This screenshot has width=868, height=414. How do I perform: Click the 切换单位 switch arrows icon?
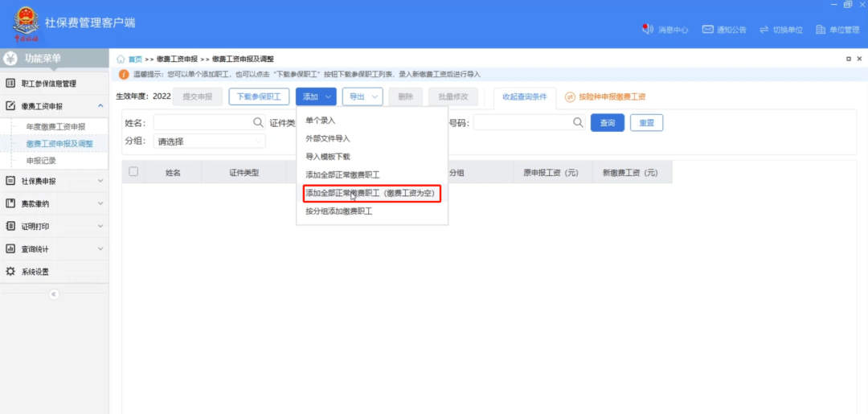click(x=764, y=29)
